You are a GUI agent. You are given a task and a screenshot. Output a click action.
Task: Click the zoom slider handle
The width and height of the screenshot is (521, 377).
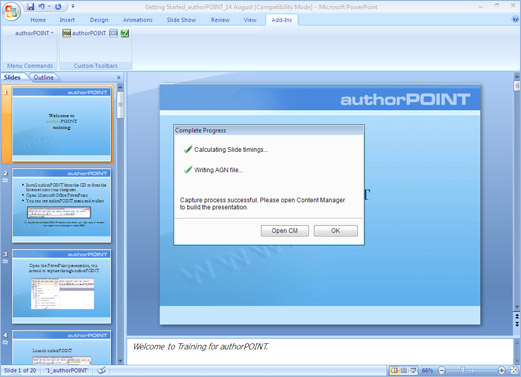[462, 370]
